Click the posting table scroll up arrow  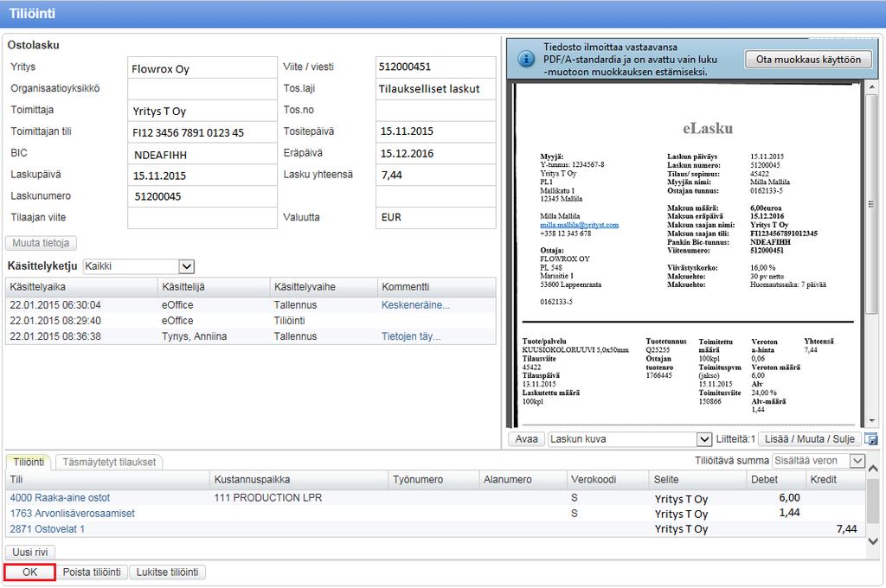point(873,469)
